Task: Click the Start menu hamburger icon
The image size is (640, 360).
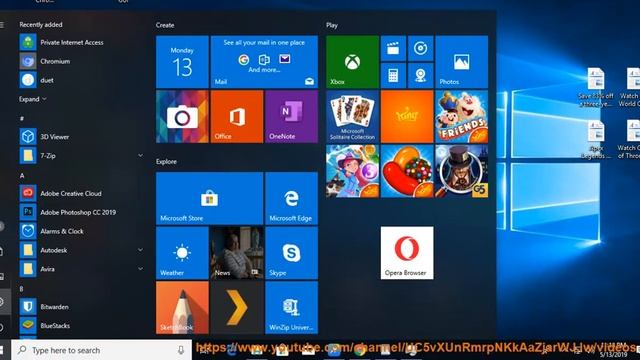Action: click(2, 25)
